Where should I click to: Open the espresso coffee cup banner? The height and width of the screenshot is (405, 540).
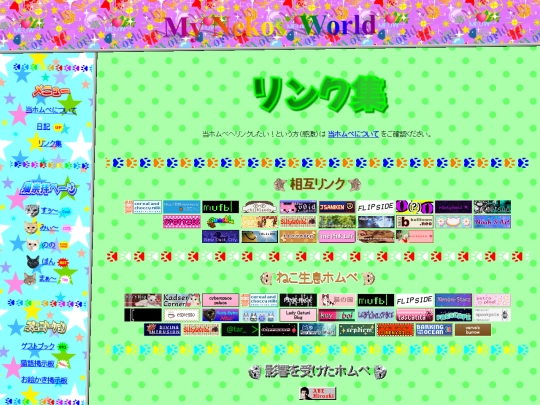tap(182, 315)
